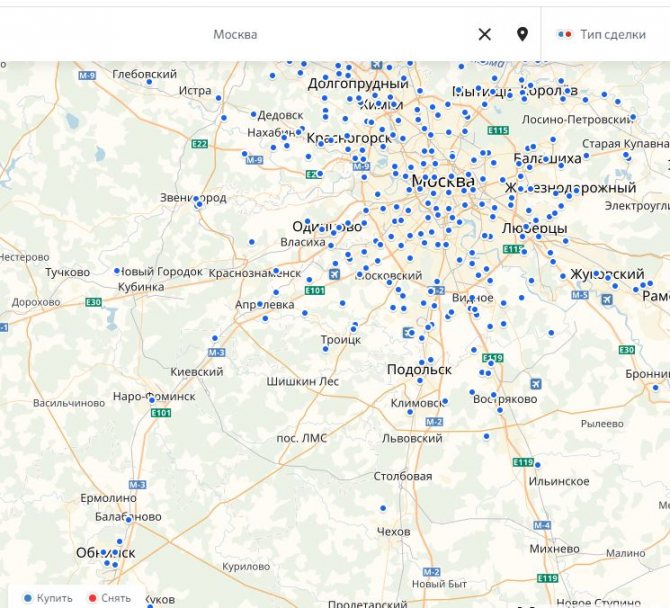The width and height of the screenshot is (670, 608).
Task: Click the пос. ЛМС label
Action: [302, 438]
